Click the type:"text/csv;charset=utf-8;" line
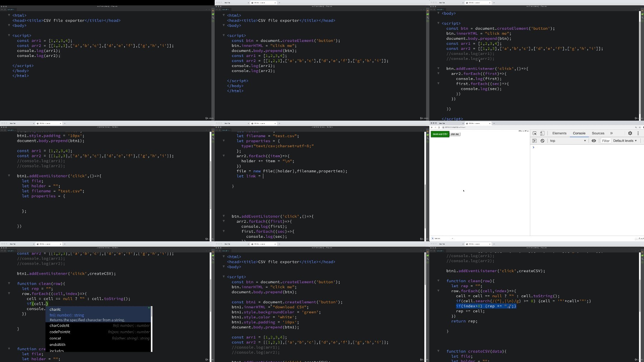This screenshot has width=644, height=362. tap(277, 146)
